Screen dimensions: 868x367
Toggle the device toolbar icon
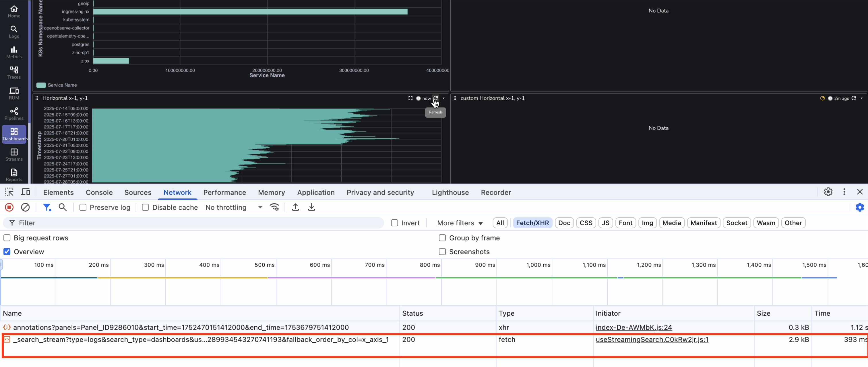click(26, 192)
